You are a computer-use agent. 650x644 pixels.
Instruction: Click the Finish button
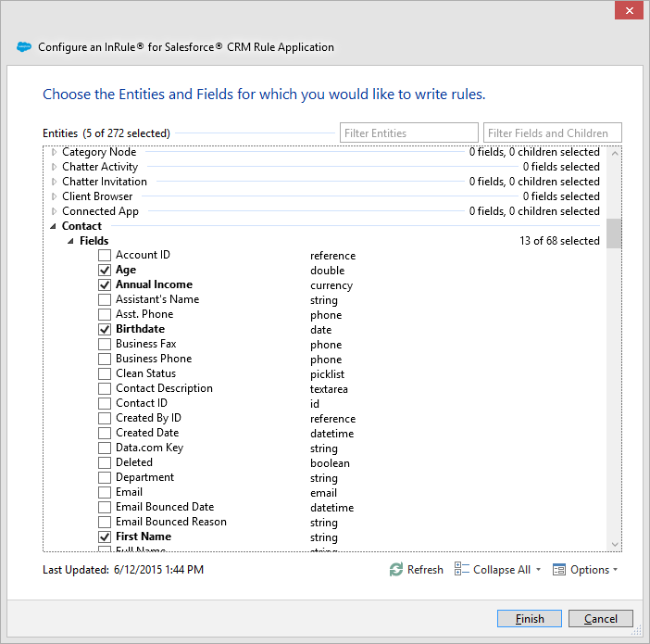(x=530, y=619)
